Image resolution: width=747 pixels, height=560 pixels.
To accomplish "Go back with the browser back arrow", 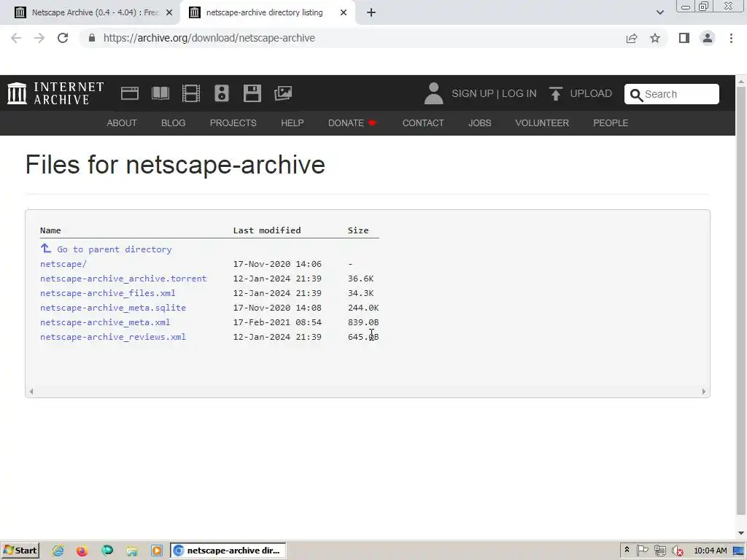I will coord(16,38).
